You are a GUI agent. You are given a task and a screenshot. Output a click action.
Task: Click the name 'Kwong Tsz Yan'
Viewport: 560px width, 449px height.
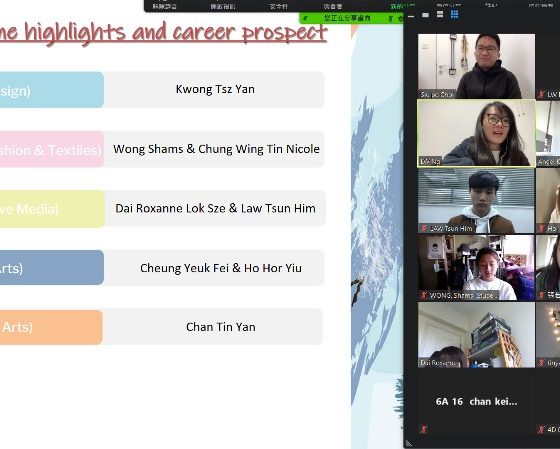215,89
